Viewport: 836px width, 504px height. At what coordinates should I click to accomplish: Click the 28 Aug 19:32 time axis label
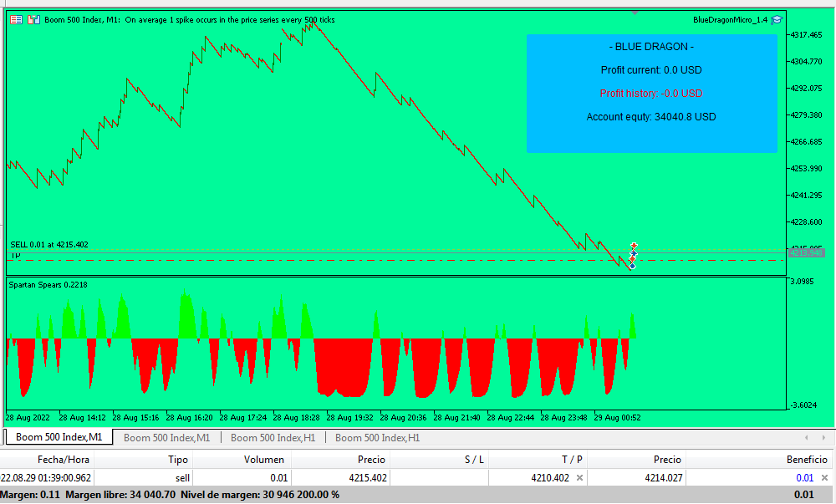(349, 418)
